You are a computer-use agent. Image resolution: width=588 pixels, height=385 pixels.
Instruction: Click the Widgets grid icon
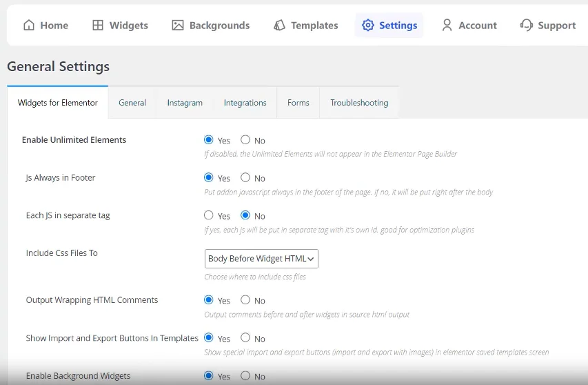pos(98,26)
